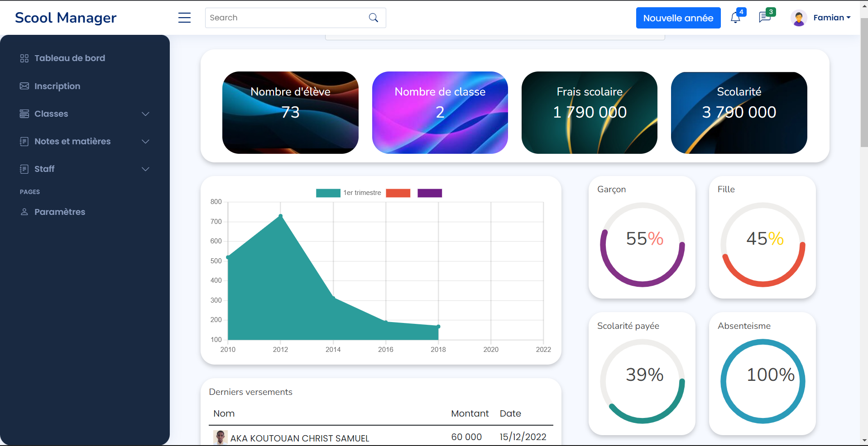Expand the Notes et matières chevron
Viewport: 868px width, 446px height.
(x=145, y=142)
